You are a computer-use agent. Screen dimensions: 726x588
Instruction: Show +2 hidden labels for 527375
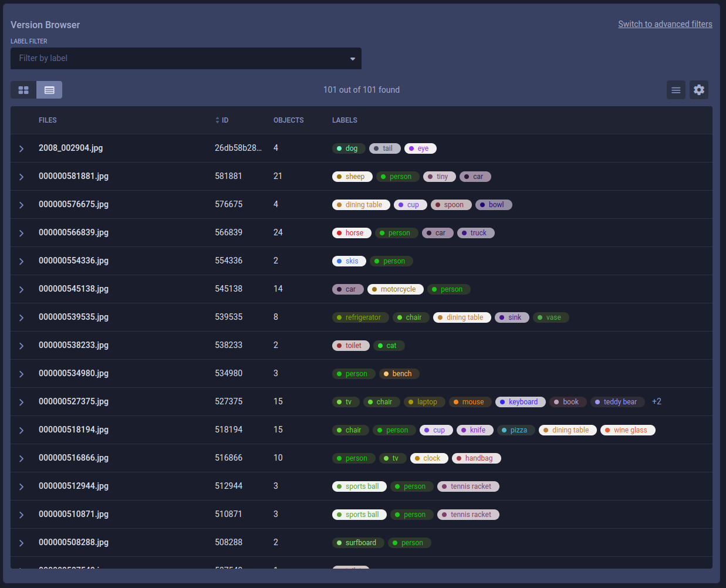tap(656, 401)
